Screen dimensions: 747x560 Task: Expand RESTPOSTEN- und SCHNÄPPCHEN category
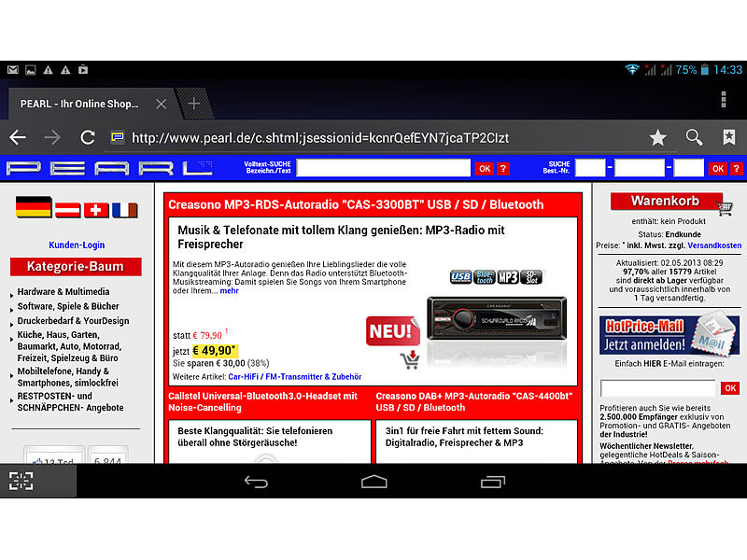[x=71, y=401]
